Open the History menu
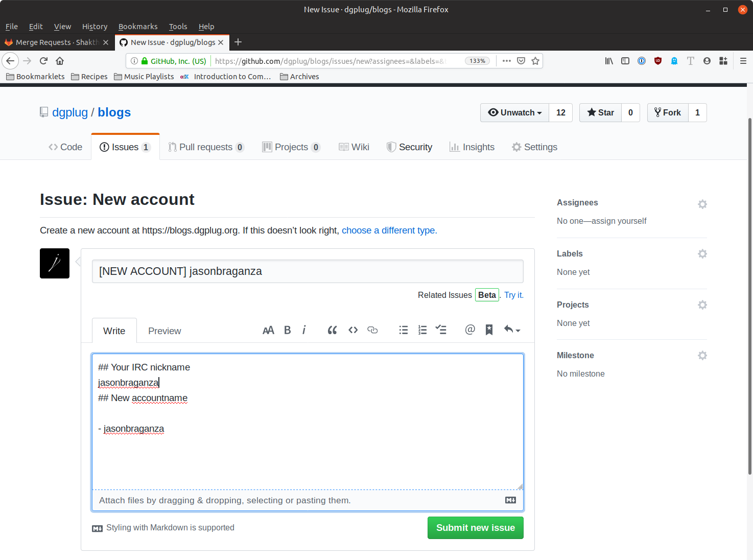Screen dimensions: 753x560 (x=95, y=27)
